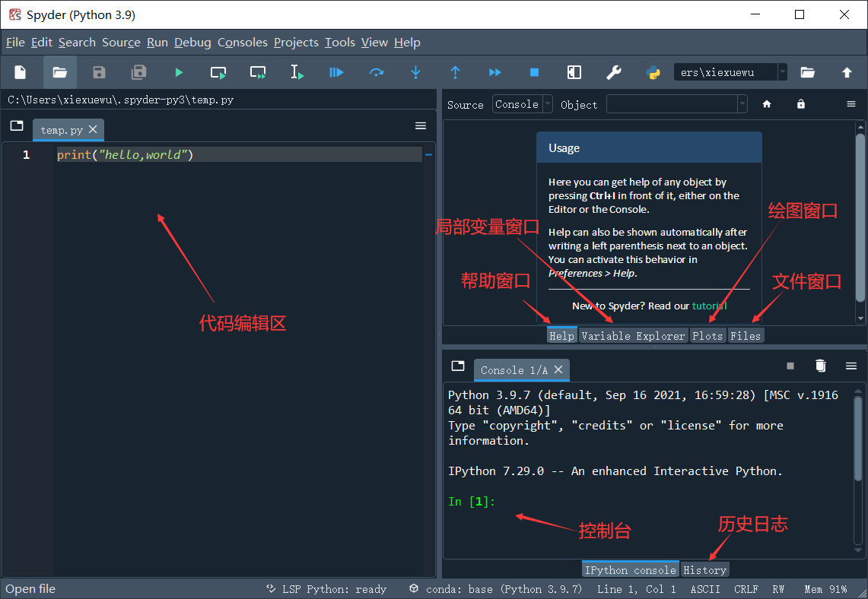Click the working directory path field

pos(726,72)
